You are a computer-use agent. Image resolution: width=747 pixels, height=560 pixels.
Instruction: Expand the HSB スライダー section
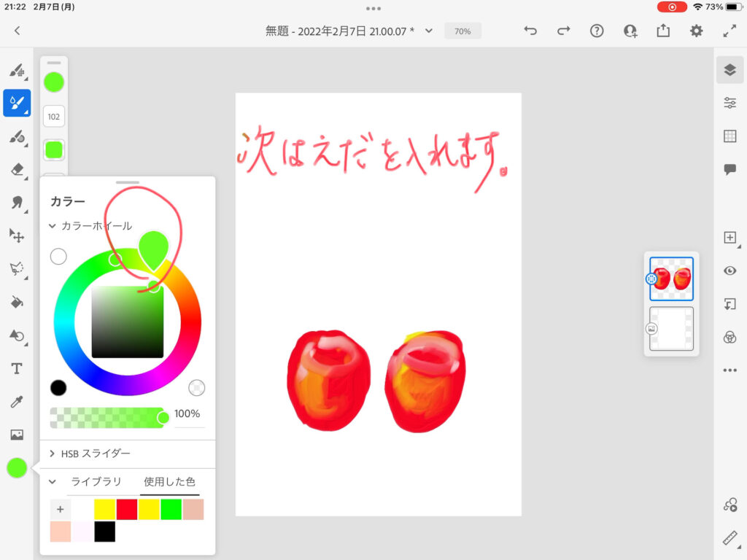click(x=53, y=454)
